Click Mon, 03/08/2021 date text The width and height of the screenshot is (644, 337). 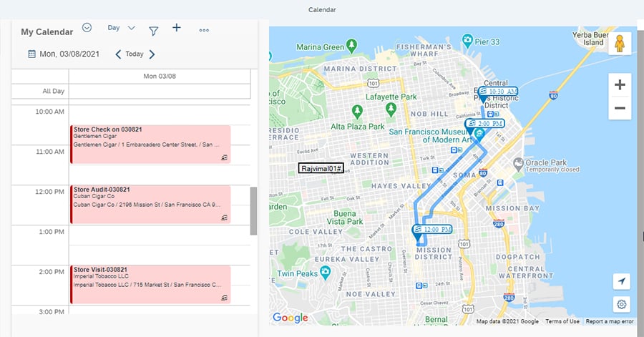[69, 54]
